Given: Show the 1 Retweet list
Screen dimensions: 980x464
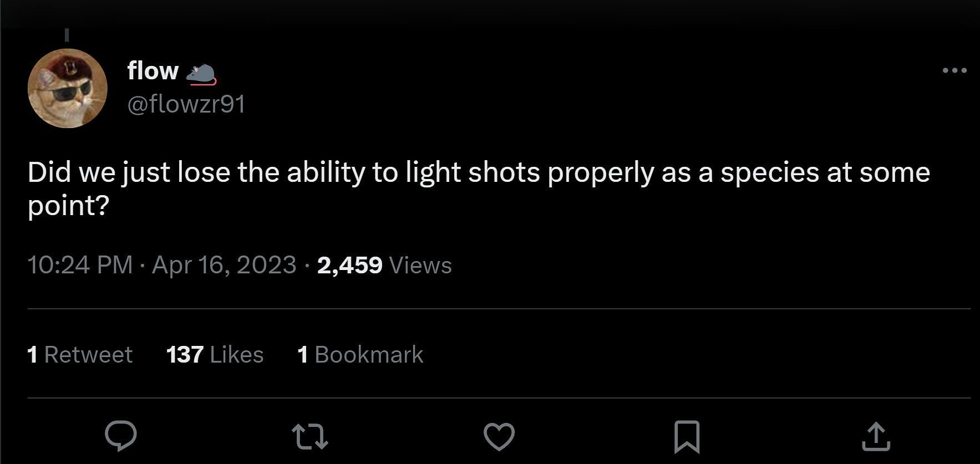Looking at the screenshot, I should [x=80, y=355].
